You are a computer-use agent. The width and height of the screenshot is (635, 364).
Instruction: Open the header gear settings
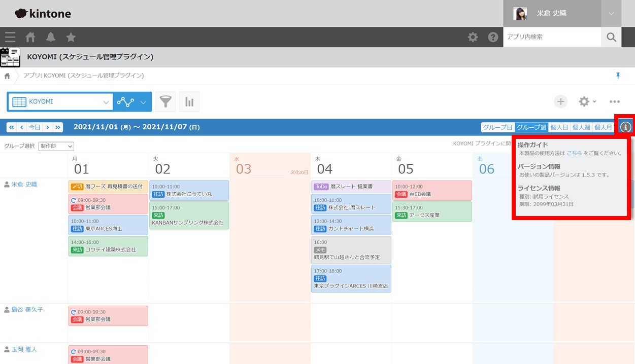[x=473, y=37]
